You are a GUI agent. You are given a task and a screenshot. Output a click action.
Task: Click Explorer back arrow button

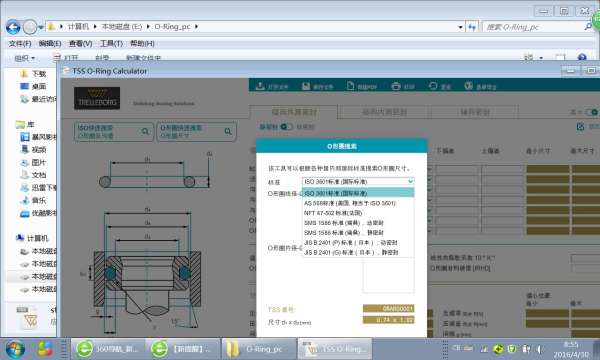[x=13, y=27]
